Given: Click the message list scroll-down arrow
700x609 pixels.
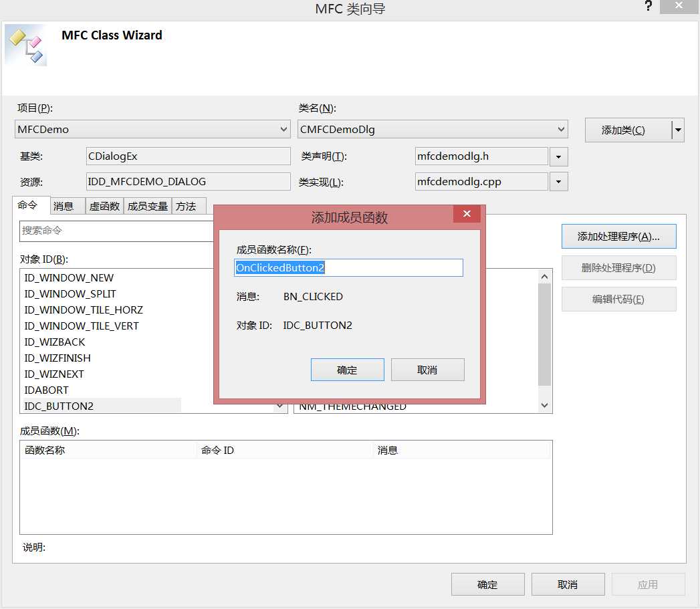Looking at the screenshot, I should (x=544, y=405).
